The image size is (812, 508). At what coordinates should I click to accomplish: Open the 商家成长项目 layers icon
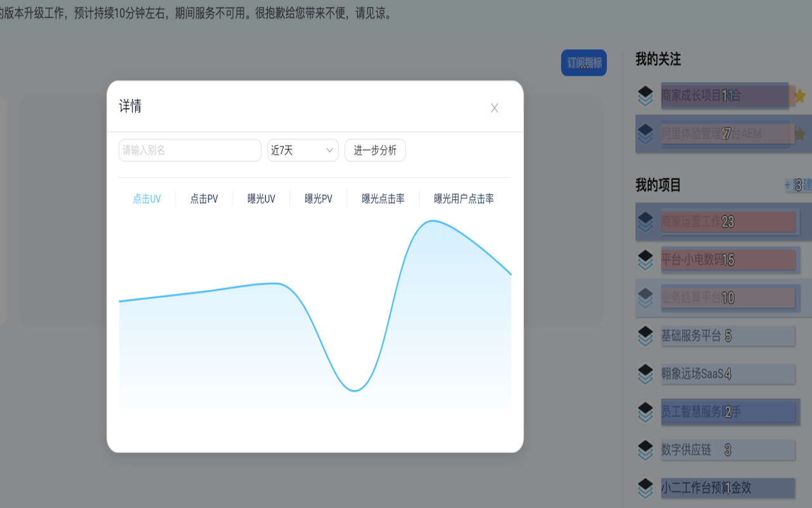(645, 96)
